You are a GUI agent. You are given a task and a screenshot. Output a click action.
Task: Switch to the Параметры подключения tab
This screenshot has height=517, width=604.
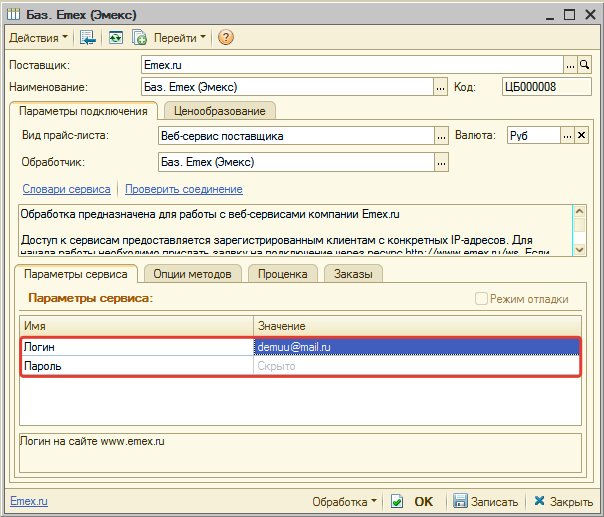click(83, 111)
